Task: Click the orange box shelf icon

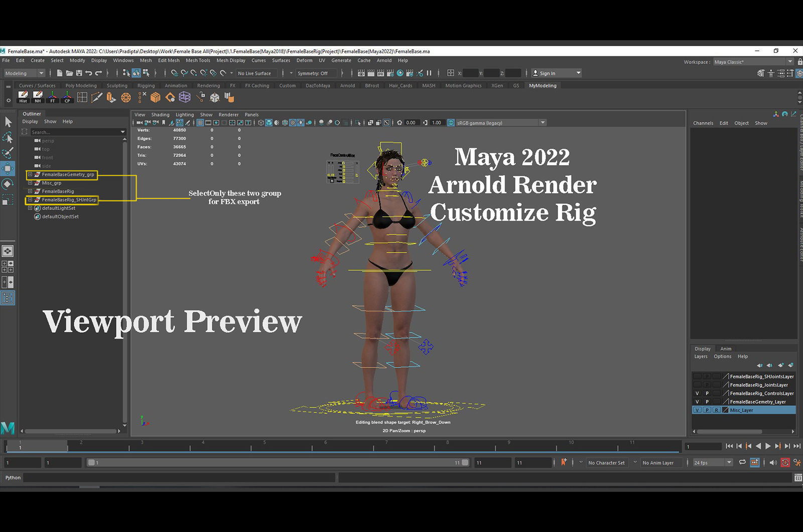Action: click(156, 97)
